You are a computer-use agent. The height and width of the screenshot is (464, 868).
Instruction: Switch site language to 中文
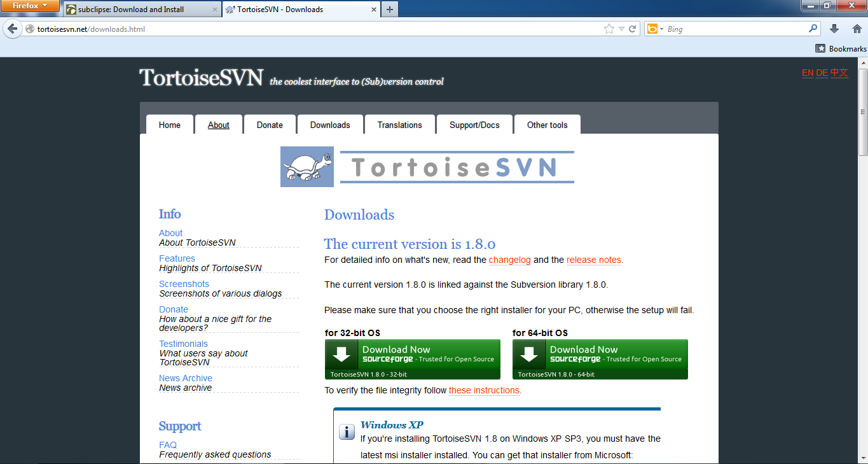(839, 73)
